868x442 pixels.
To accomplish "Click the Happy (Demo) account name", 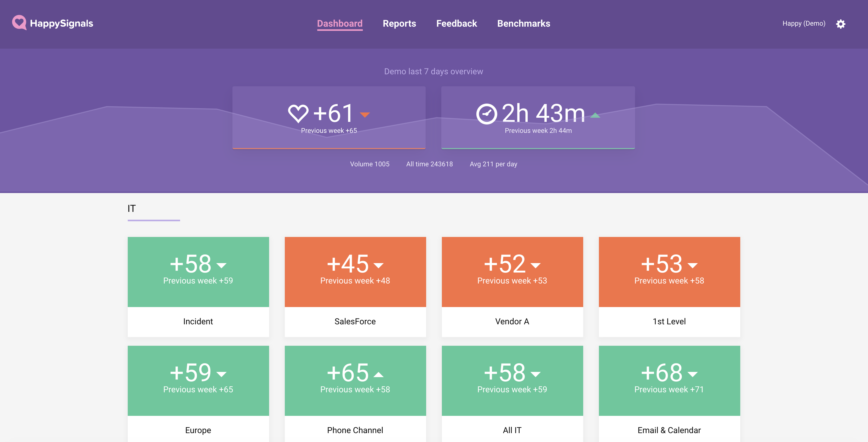I will (x=804, y=24).
